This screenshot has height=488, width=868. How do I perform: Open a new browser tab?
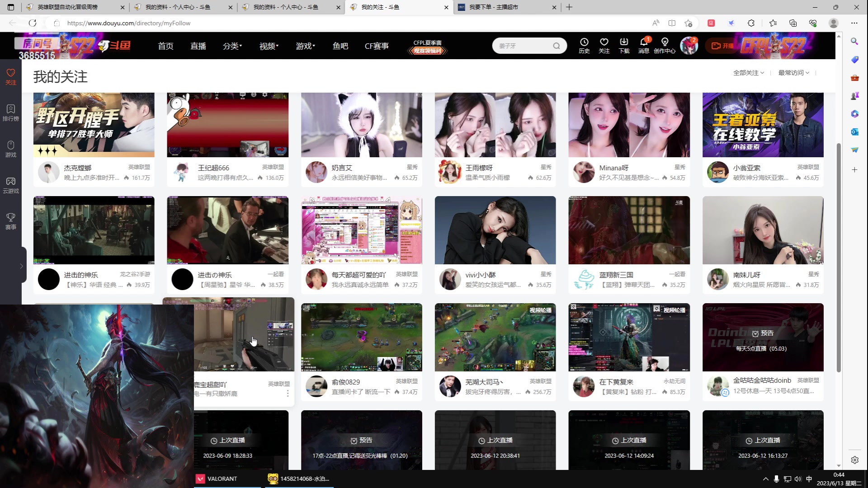click(569, 7)
